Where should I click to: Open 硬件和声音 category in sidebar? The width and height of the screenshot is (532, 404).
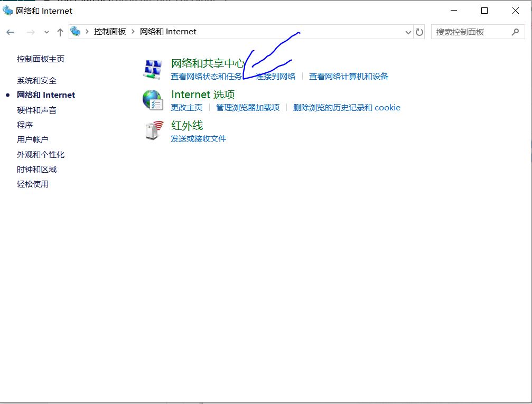click(36, 110)
